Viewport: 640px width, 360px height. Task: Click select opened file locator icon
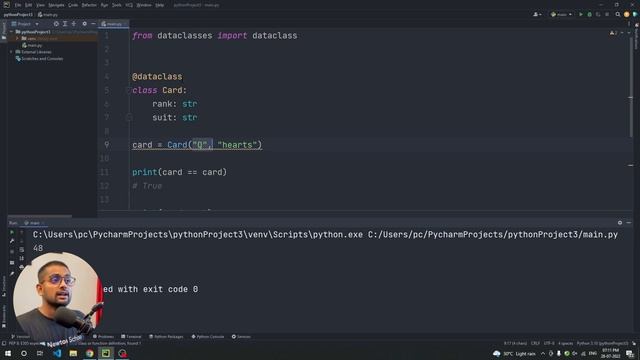click(56, 24)
